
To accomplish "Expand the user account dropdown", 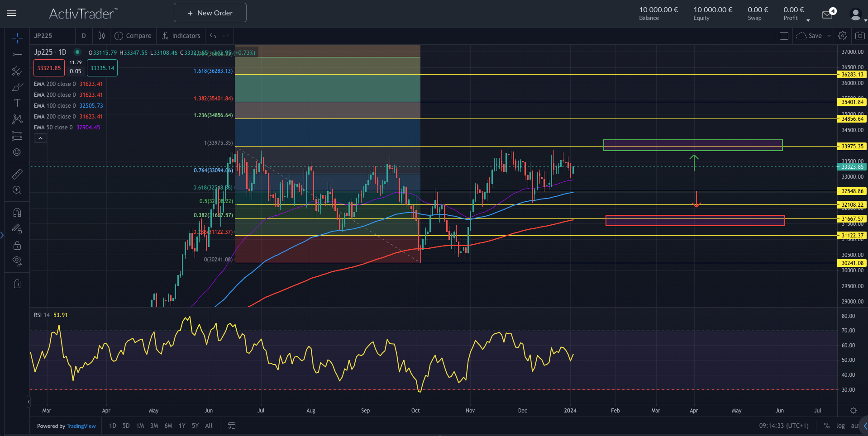I will 865,20.
